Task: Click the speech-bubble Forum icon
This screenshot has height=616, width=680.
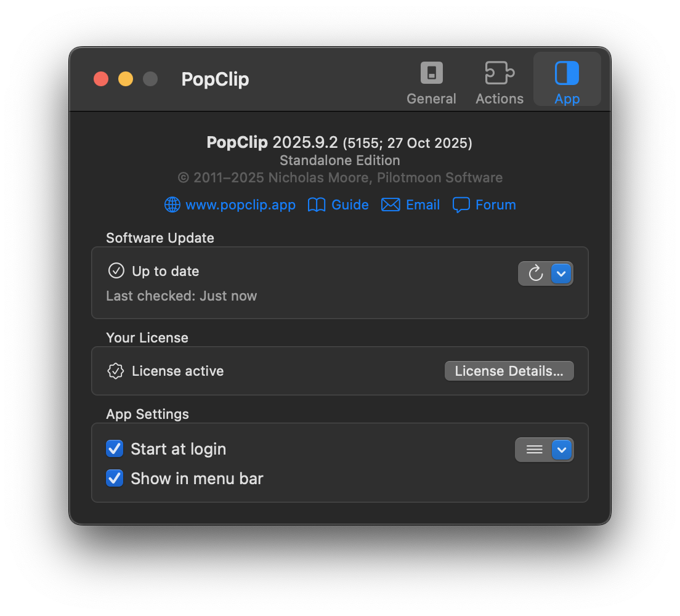Action: (x=461, y=205)
